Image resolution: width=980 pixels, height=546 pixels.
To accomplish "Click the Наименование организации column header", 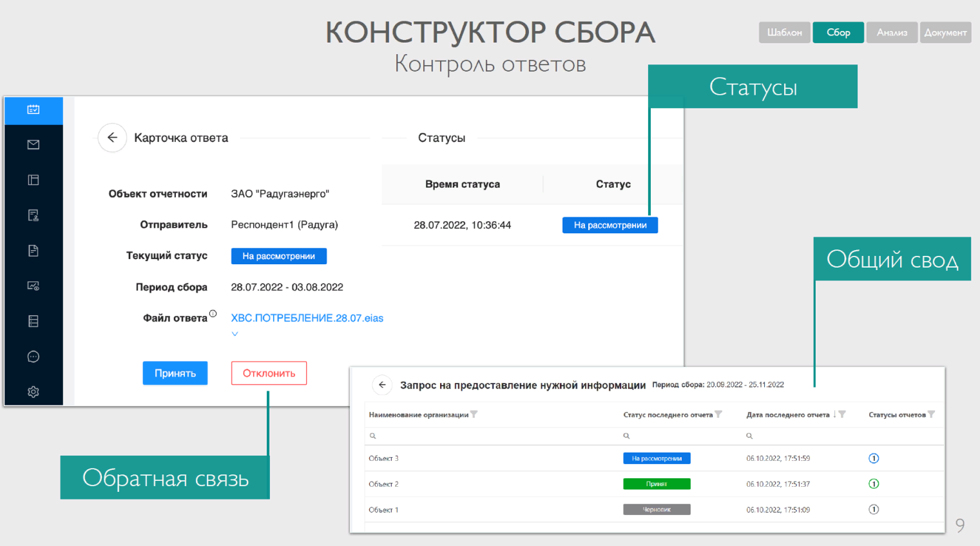I will click(x=419, y=414).
